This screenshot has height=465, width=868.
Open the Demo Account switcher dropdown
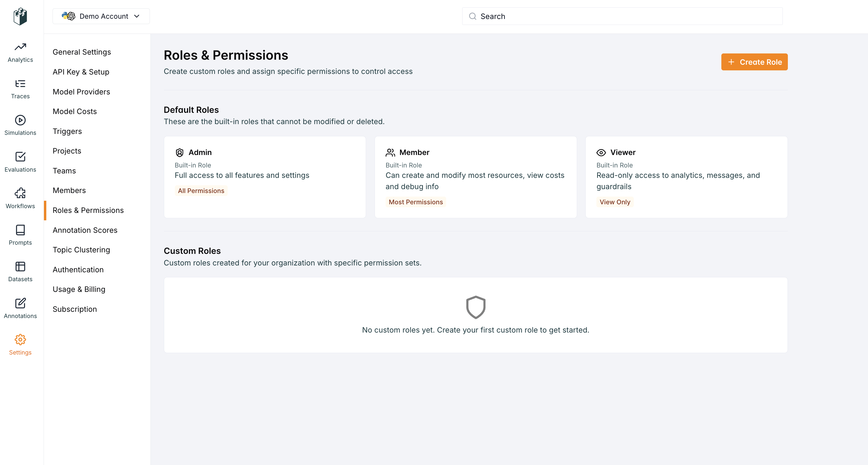click(101, 16)
